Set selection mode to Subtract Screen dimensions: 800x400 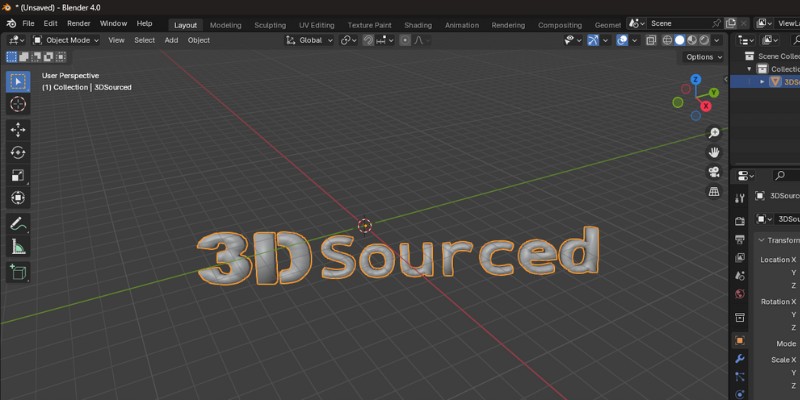36,57
